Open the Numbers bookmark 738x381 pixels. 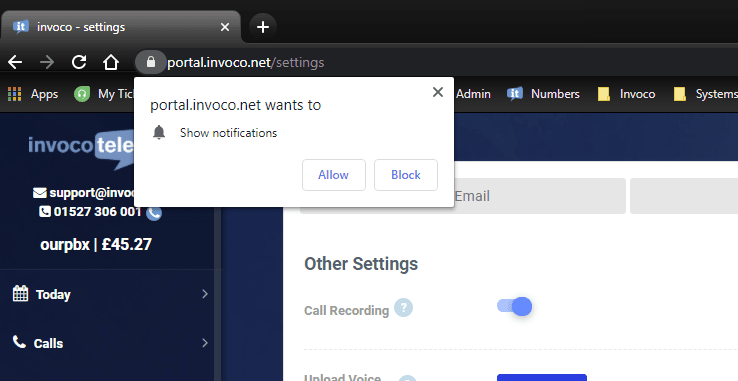(543, 94)
